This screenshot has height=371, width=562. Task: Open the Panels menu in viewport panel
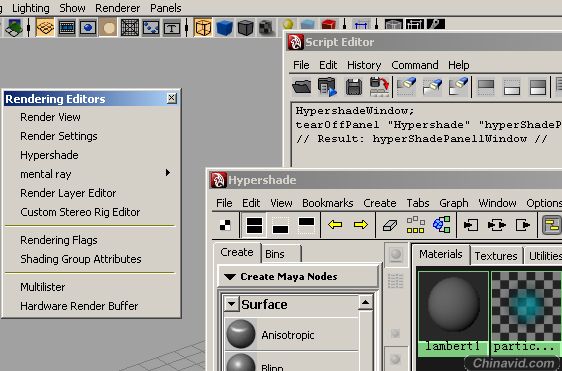166,8
